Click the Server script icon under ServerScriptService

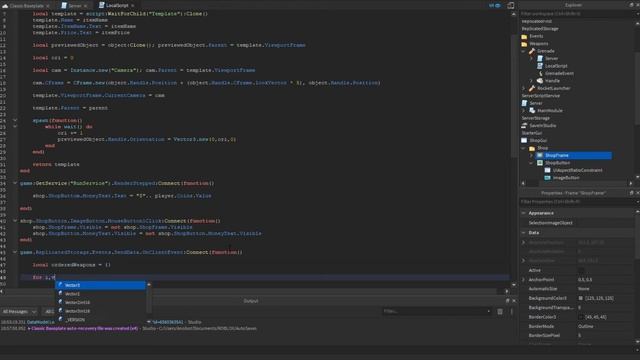524,103
